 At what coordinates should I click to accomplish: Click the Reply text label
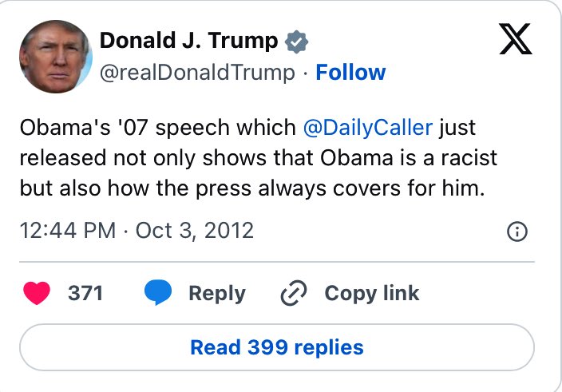click(217, 293)
